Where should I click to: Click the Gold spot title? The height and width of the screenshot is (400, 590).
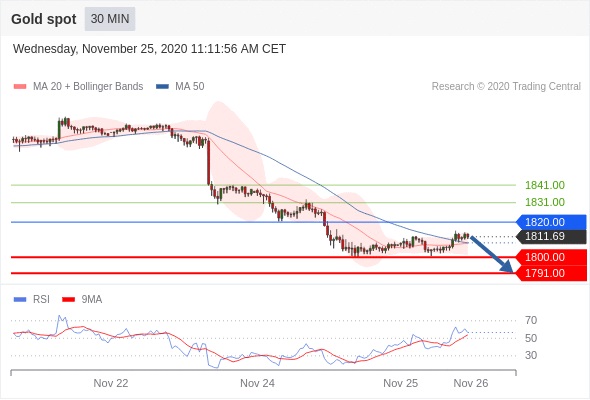point(44,19)
